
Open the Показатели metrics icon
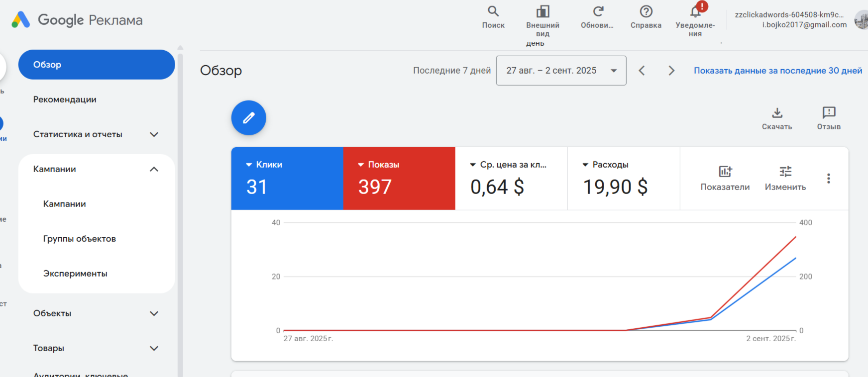tap(725, 172)
